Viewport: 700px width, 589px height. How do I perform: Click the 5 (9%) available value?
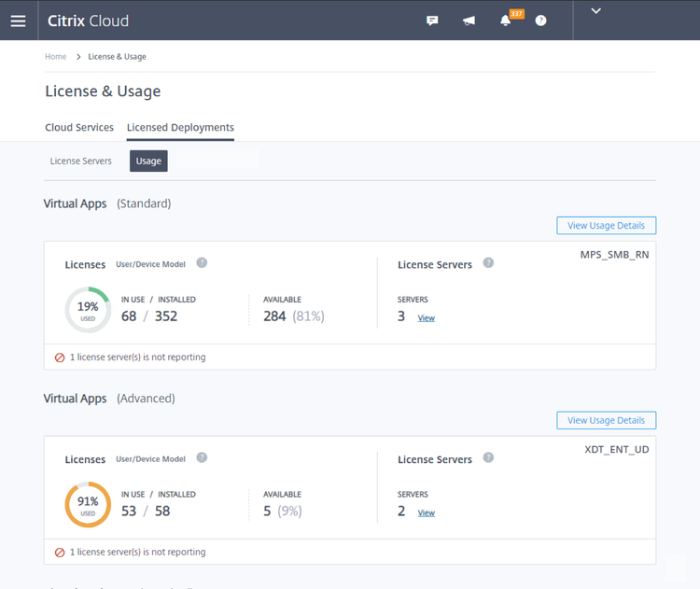pos(283,511)
